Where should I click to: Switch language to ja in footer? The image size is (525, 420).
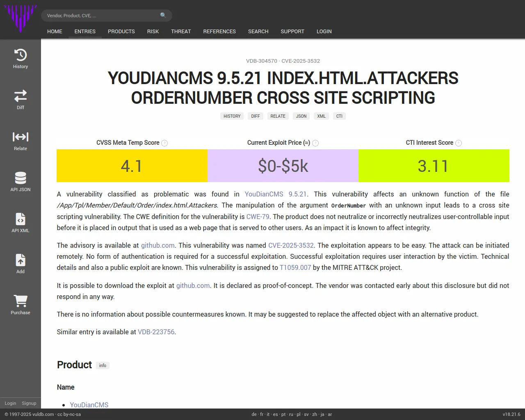tap(322, 414)
